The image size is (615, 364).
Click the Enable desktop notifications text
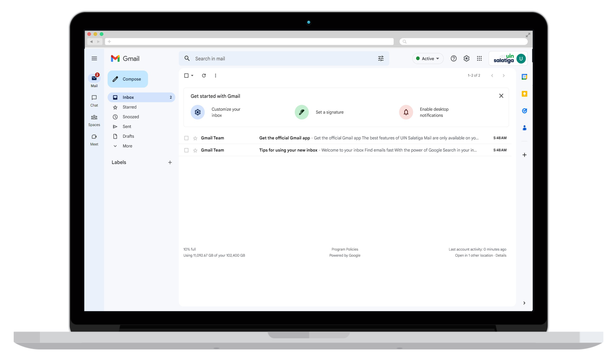point(434,112)
